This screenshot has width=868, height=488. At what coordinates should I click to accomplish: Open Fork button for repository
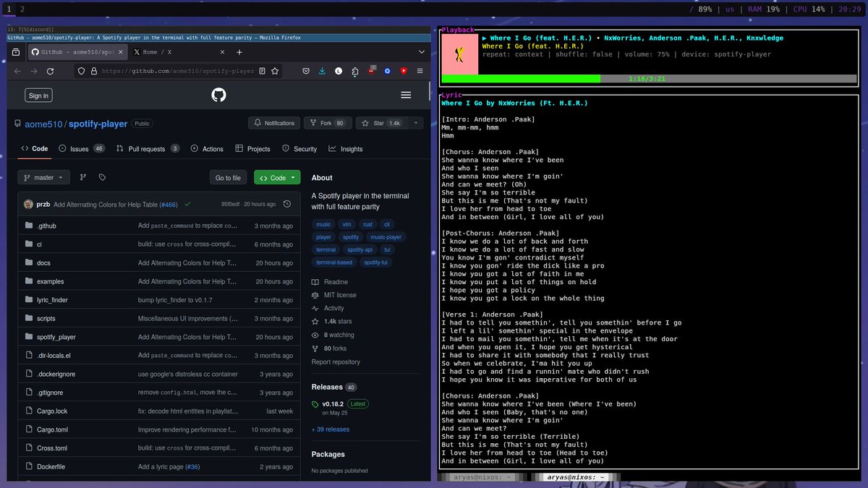[328, 123]
